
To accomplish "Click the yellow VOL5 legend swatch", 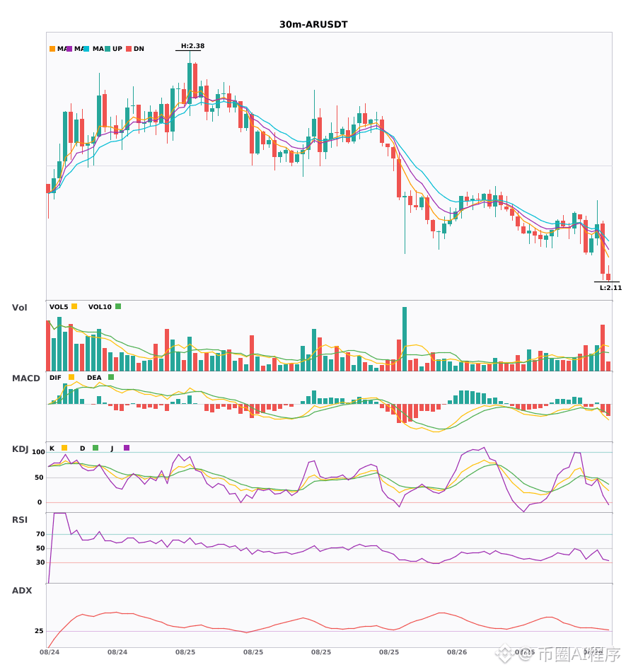I will point(74,306).
